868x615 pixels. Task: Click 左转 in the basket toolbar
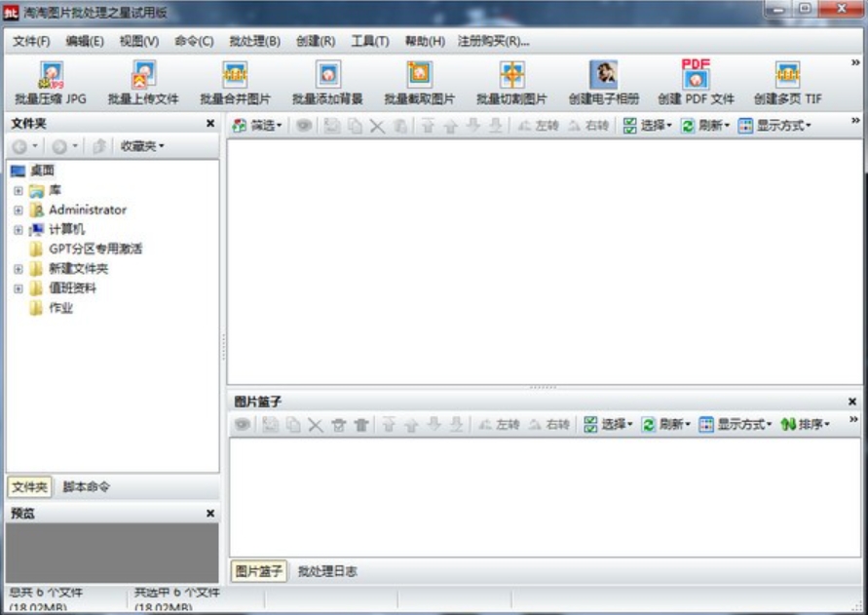point(499,424)
